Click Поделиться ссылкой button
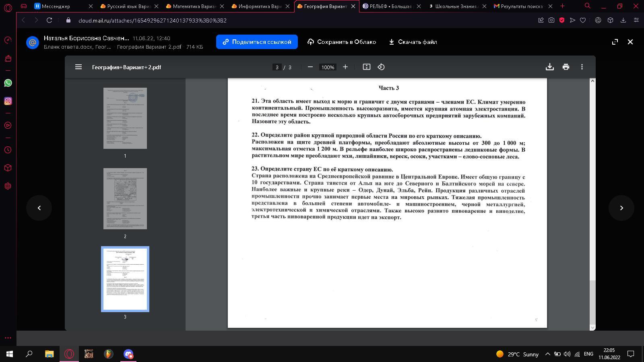The image size is (644, 362). pyautogui.click(x=257, y=42)
